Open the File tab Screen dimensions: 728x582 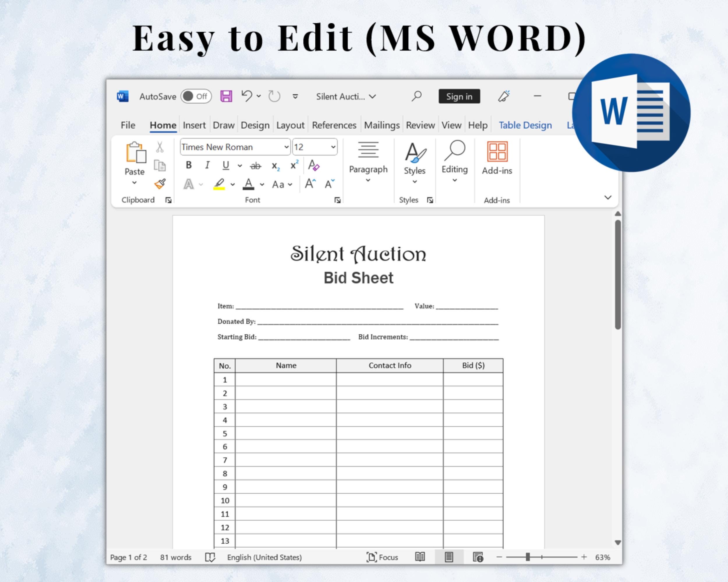tap(128, 125)
